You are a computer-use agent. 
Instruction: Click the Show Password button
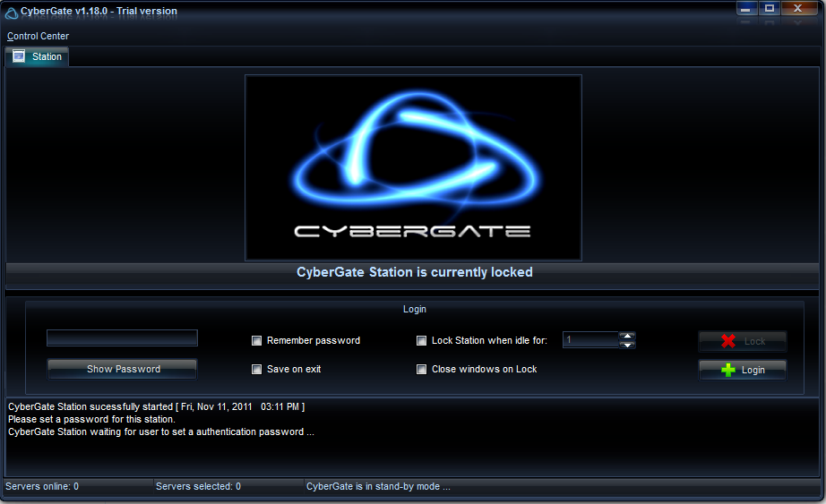(122, 369)
